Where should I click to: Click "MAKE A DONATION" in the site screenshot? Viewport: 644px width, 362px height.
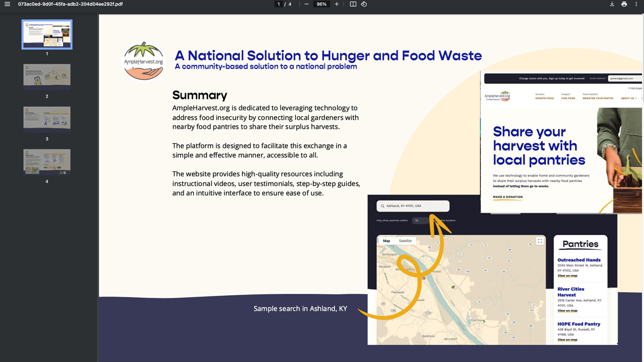pyautogui.click(x=508, y=197)
